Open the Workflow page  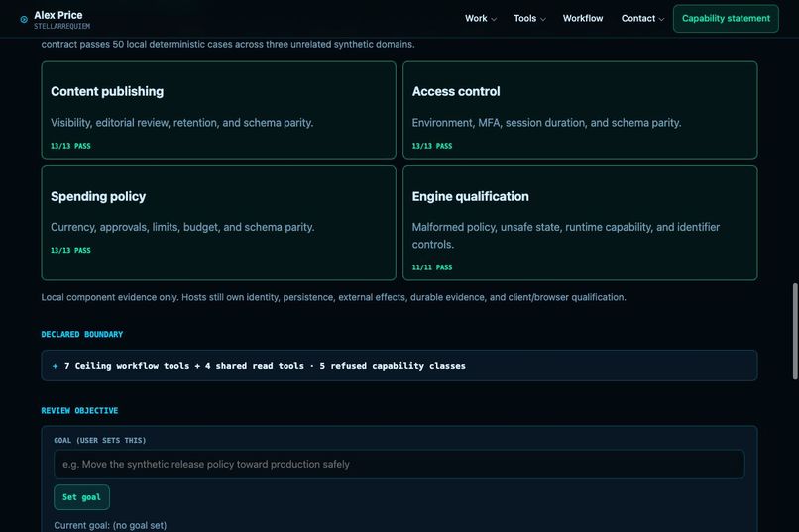tap(583, 18)
